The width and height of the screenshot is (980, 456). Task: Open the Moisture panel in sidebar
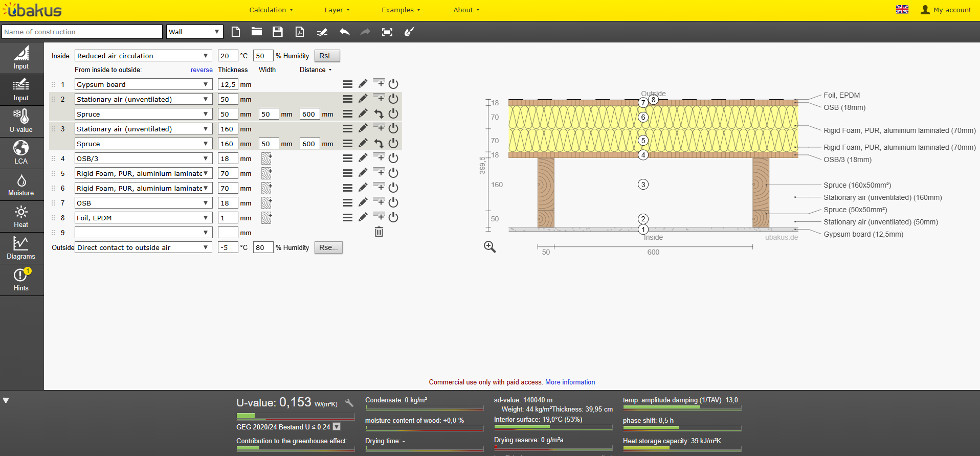[x=21, y=185]
